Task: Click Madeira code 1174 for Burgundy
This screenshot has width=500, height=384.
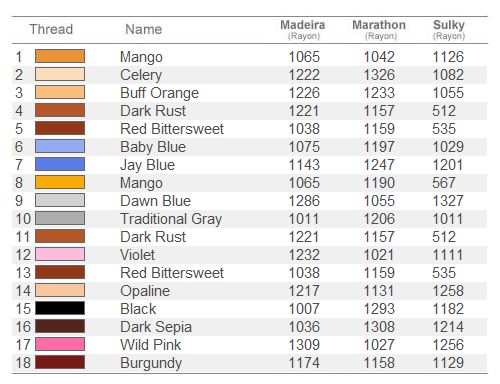Action: 304,363
